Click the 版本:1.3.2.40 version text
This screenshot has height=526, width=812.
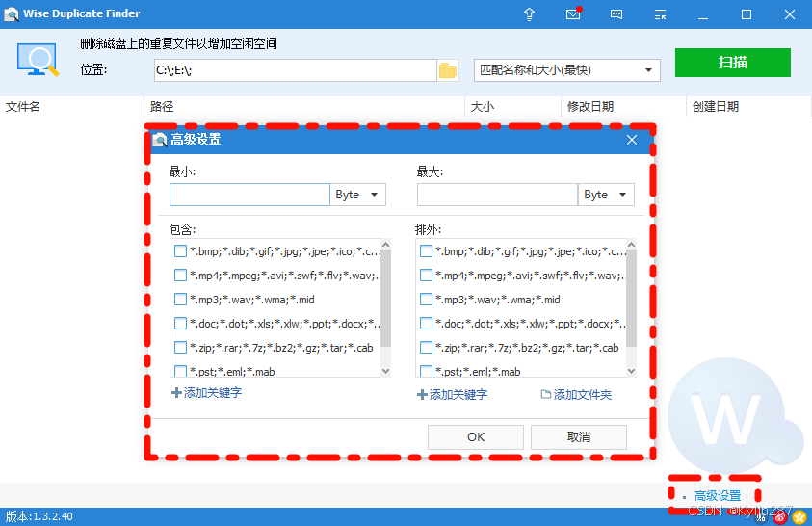[39, 516]
